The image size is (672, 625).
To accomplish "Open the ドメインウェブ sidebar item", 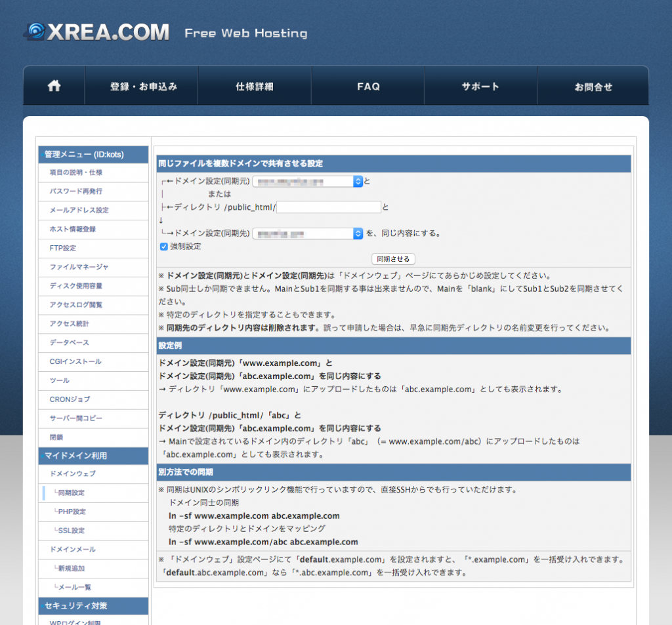I will click(72, 474).
